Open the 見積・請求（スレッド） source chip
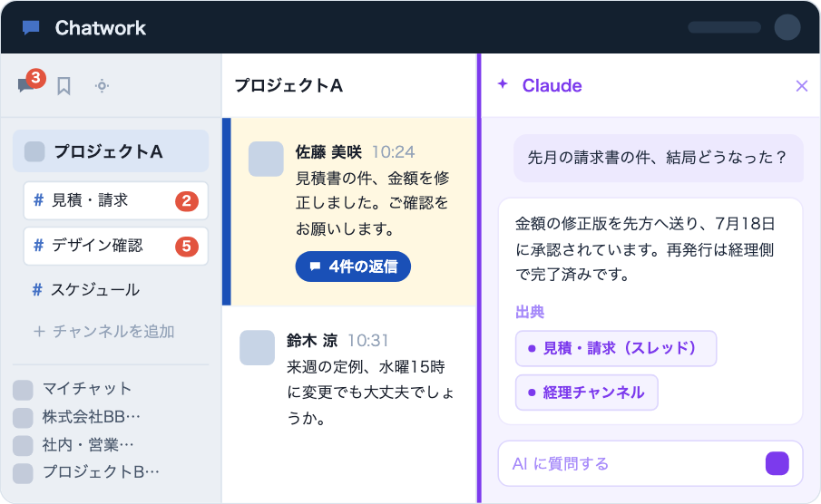 point(616,348)
